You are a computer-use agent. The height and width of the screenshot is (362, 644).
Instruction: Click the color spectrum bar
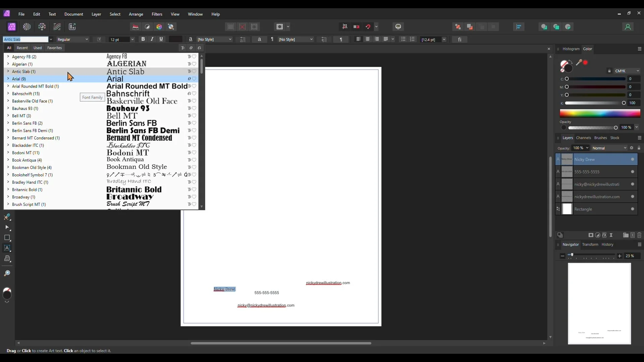pos(600,113)
